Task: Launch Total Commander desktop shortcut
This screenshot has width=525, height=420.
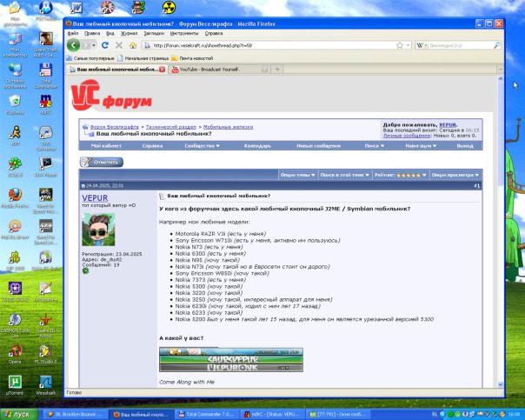Action: click(x=45, y=77)
